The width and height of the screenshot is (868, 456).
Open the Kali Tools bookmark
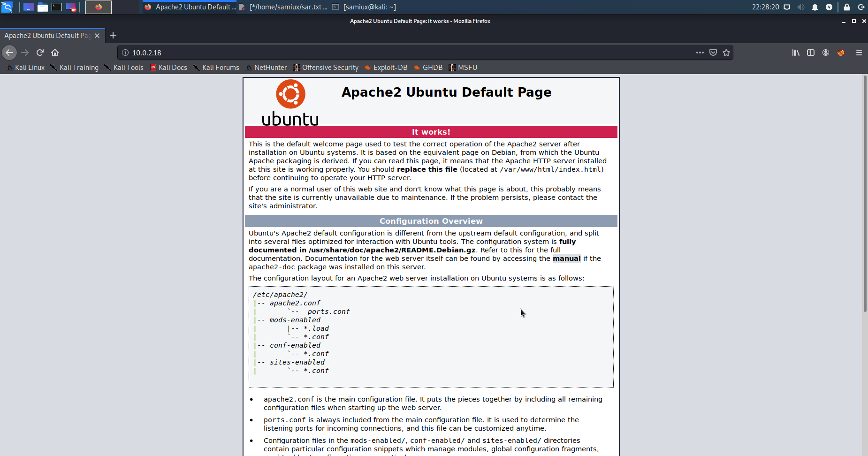[x=124, y=68]
